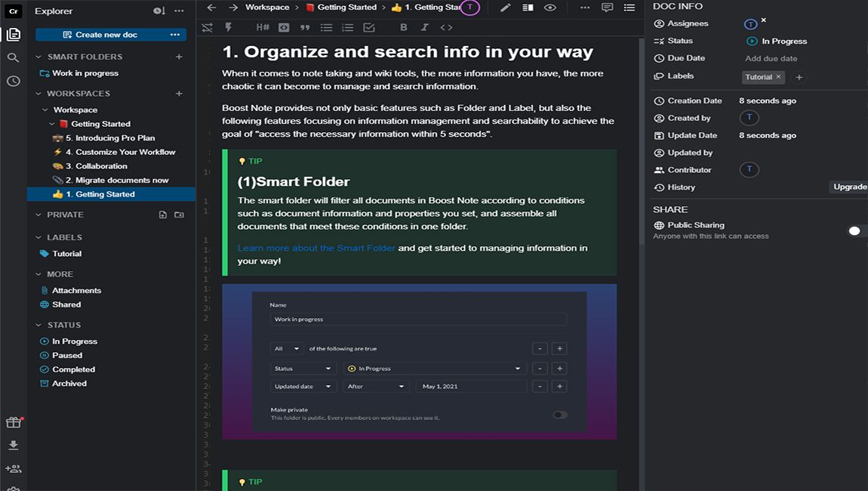868x491 pixels.
Task: Click the Add due date field
Action: [771, 58]
